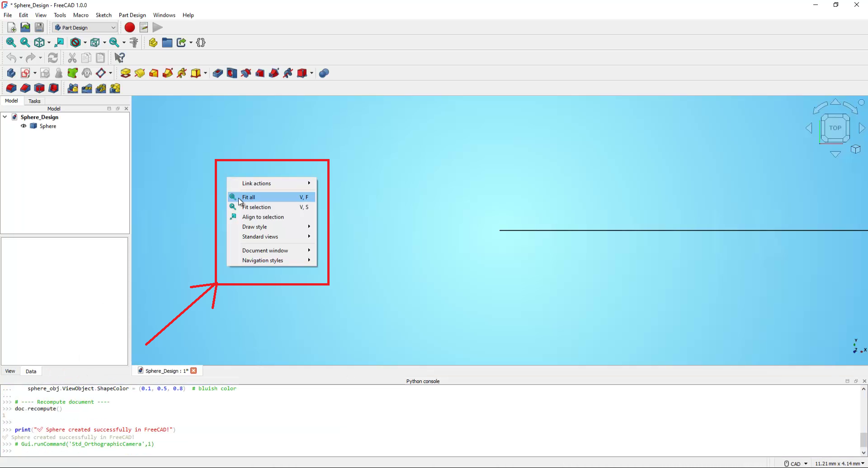
Task: Click the Create body icon
Action: click(11, 73)
